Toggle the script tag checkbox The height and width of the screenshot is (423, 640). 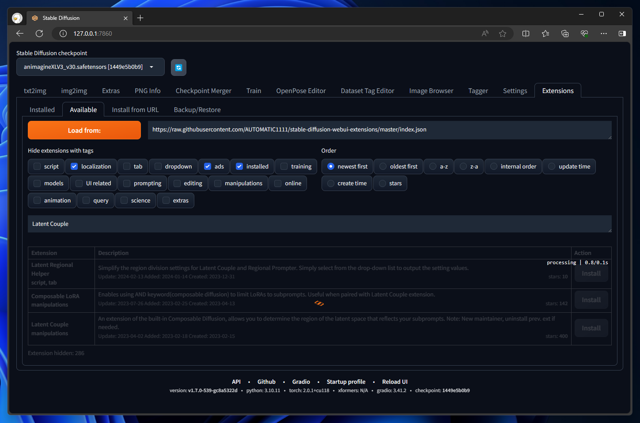pos(37,166)
